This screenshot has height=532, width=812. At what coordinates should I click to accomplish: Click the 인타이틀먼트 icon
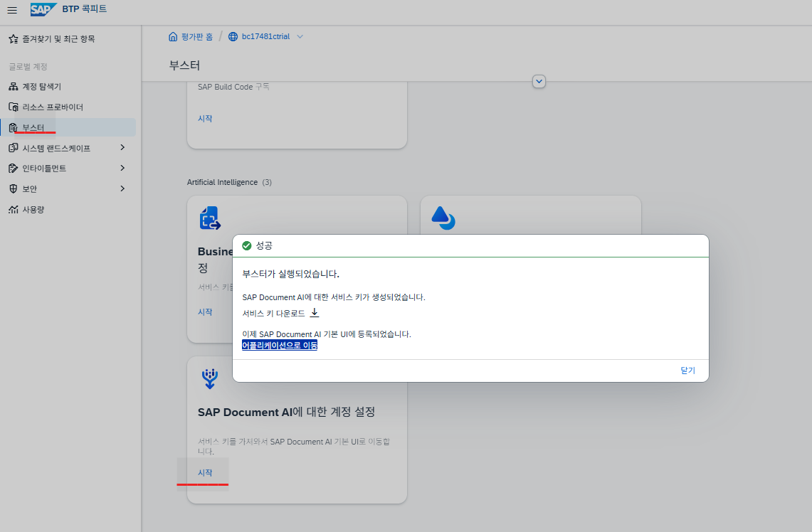click(14, 168)
